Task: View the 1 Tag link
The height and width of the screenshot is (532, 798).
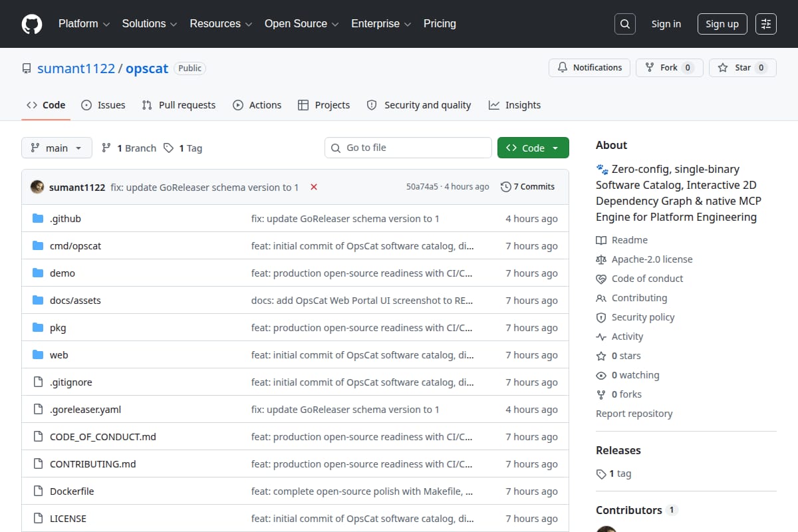Action: tap(183, 148)
